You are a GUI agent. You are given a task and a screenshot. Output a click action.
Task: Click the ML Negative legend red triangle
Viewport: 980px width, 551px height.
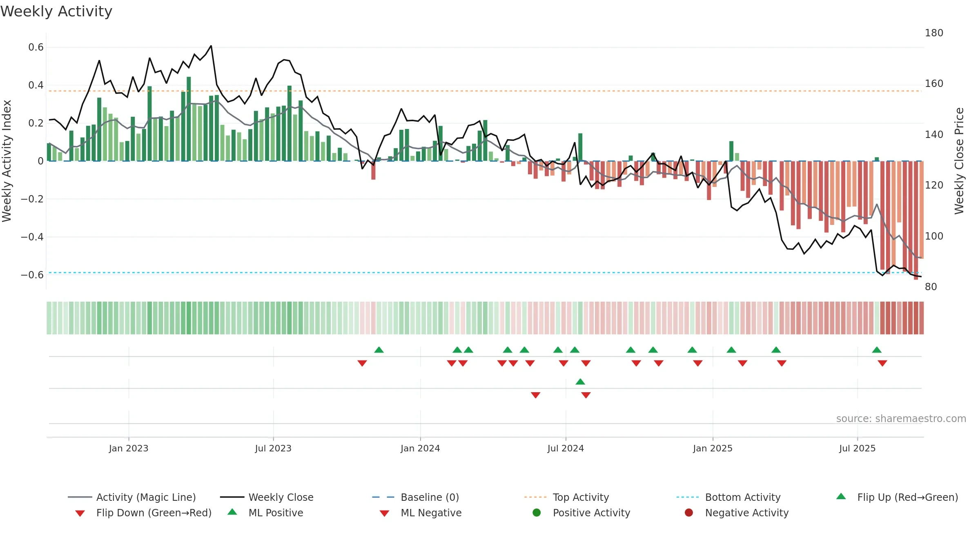click(384, 513)
